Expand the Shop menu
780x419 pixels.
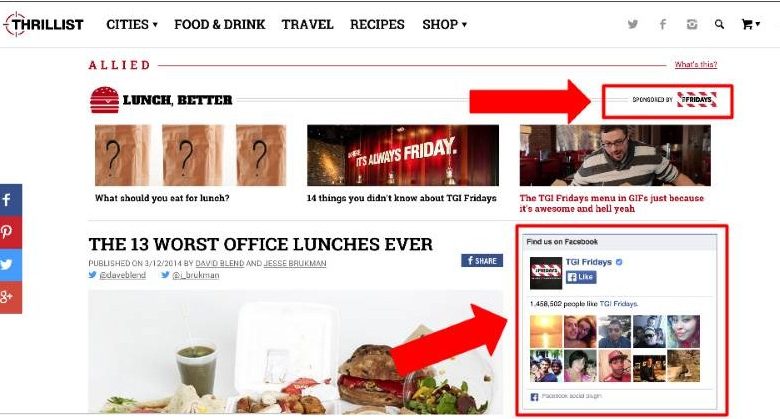pos(444,24)
